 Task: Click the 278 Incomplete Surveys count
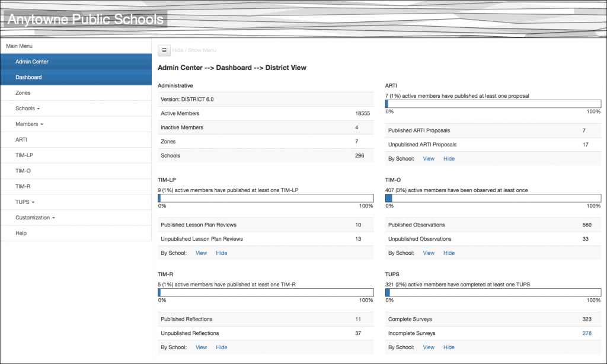(x=586, y=333)
